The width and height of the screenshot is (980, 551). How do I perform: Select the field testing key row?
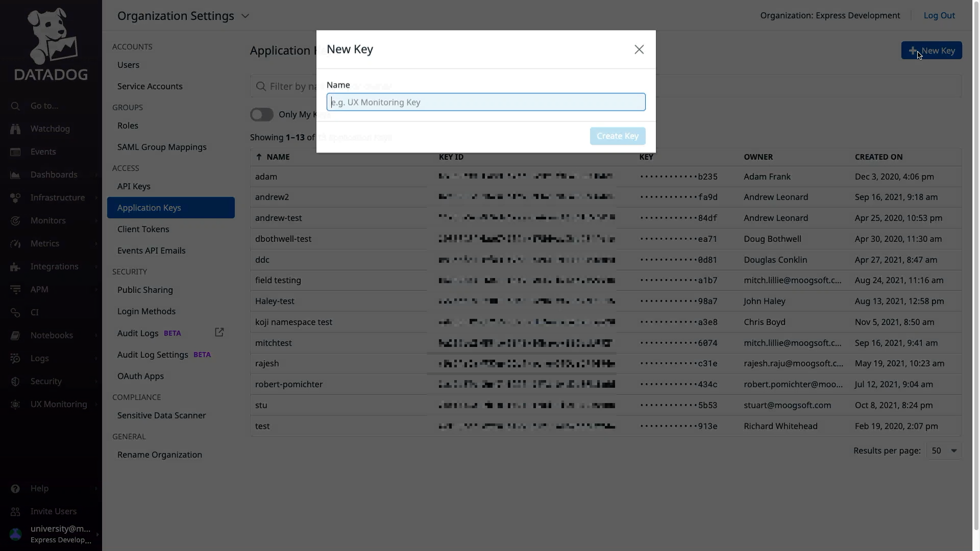tap(606, 281)
